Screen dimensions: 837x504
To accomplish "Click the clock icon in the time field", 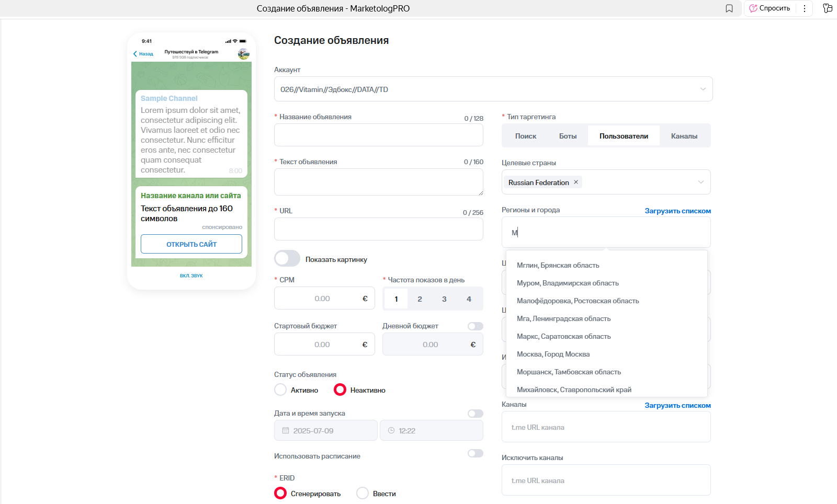I will point(391,431).
